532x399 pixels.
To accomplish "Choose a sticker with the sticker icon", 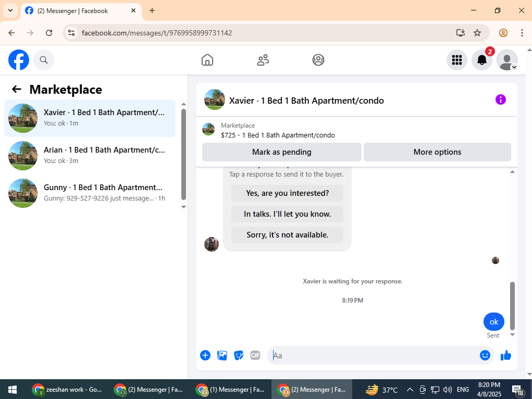I will point(239,355).
